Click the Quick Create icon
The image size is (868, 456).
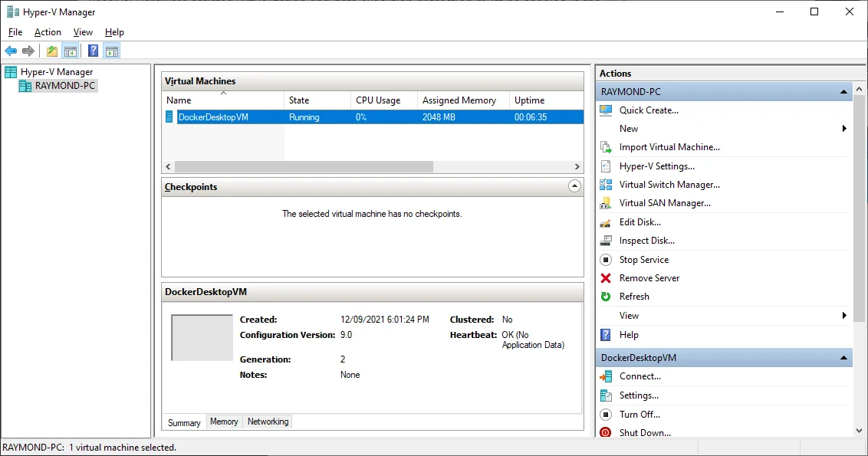tap(606, 110)
